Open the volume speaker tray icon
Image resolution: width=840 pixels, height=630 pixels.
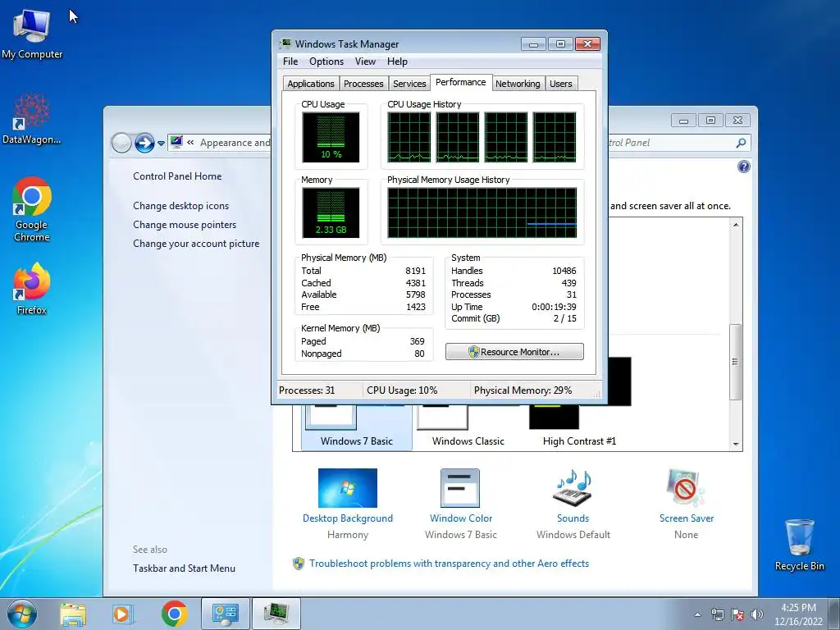coord(756,614)
